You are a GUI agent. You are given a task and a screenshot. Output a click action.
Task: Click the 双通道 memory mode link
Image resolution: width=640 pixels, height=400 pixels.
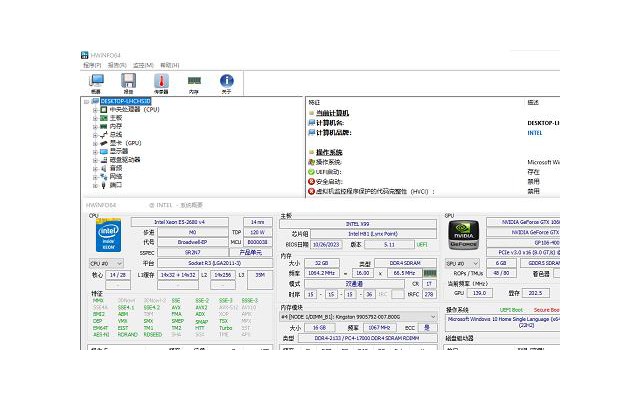click(x=354, y=284)
